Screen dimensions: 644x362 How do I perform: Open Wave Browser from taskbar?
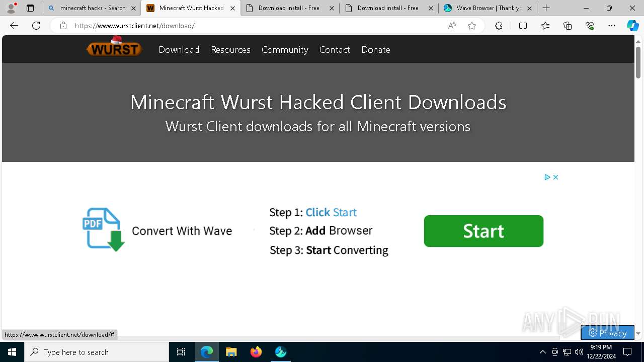click(281, 352)
